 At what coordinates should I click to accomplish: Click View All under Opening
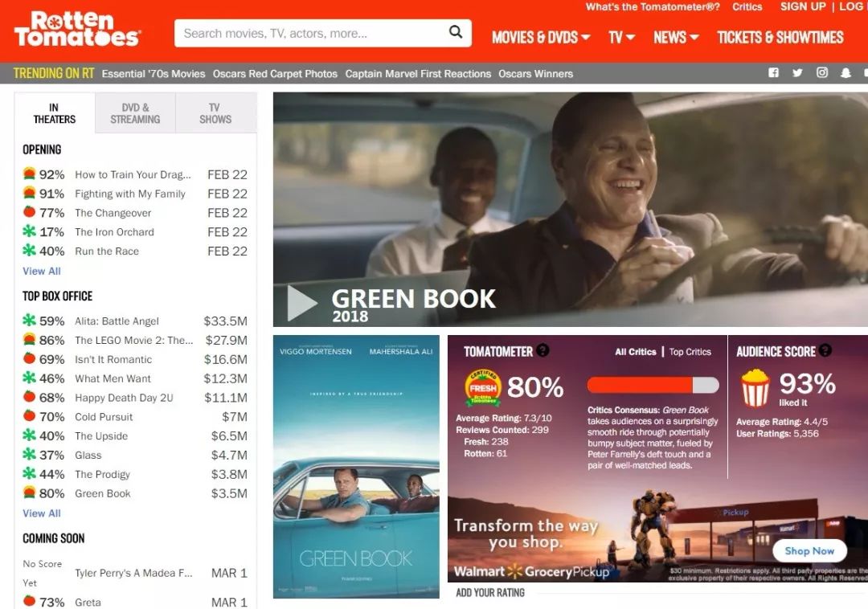[x=42, y=271]
